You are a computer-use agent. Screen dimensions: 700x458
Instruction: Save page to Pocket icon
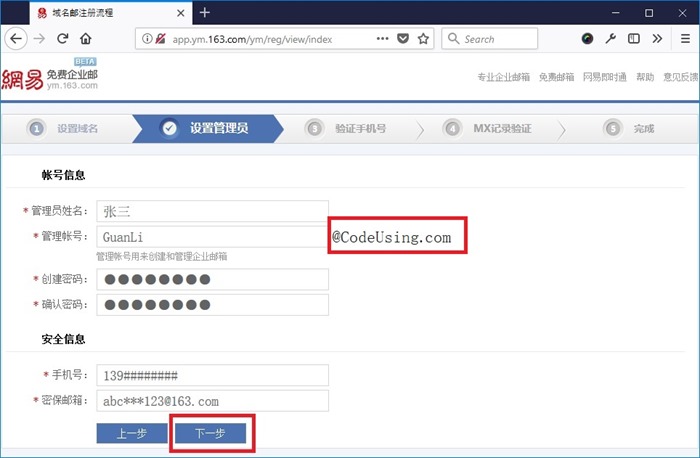(x=403, y=39)
